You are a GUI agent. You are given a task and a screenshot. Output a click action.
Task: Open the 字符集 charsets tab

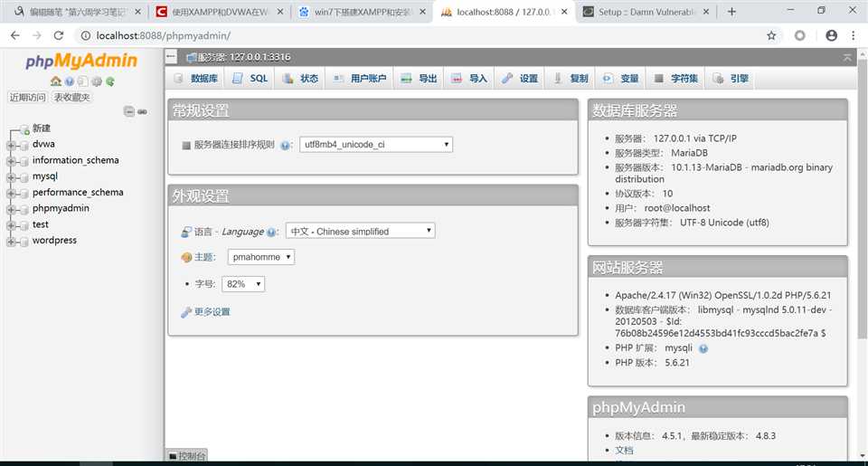[x=675, y=79]
